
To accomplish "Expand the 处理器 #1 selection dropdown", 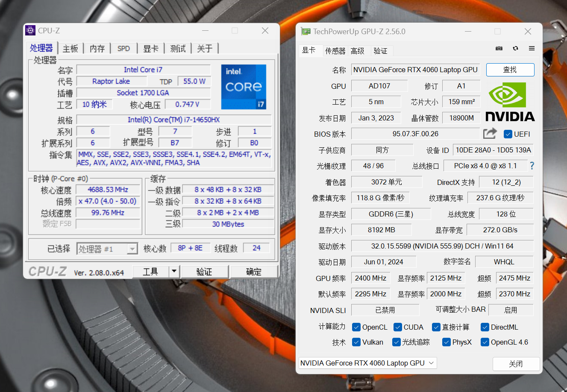I will click(132, 249).
